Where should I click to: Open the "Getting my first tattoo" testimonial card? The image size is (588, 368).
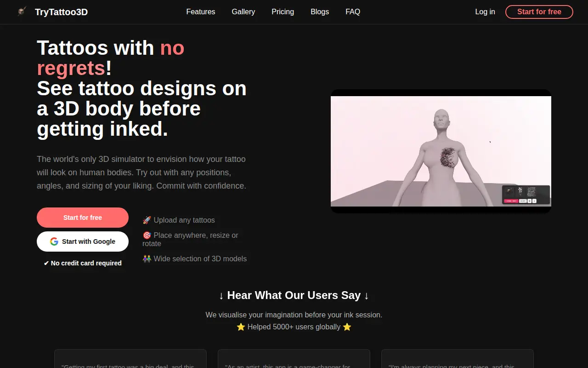[130, 359]
